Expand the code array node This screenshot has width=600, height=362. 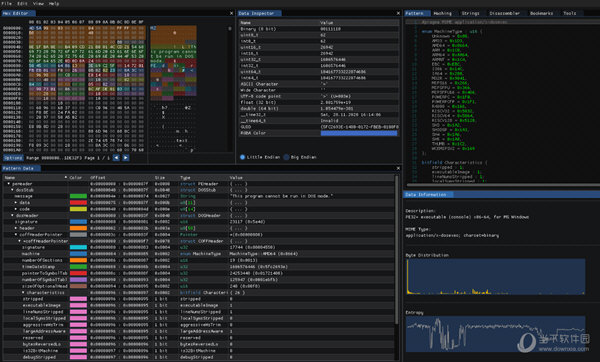(16, 209)
